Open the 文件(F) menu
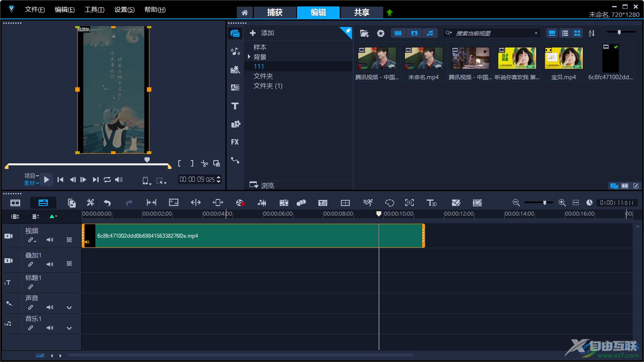 [35, 9]
